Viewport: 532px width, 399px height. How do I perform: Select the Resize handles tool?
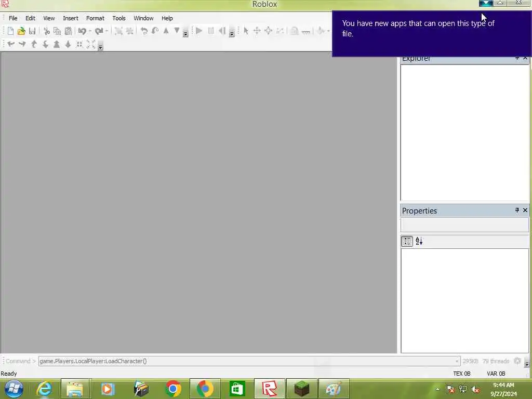[268, 31]
